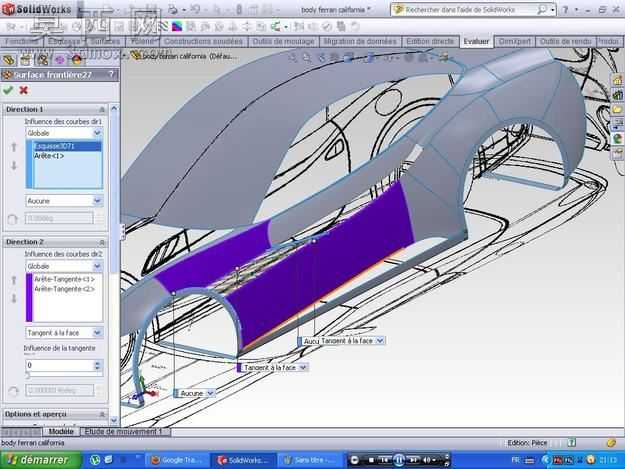
Task: Open the Design Library task pane icon
Action: 617,95
